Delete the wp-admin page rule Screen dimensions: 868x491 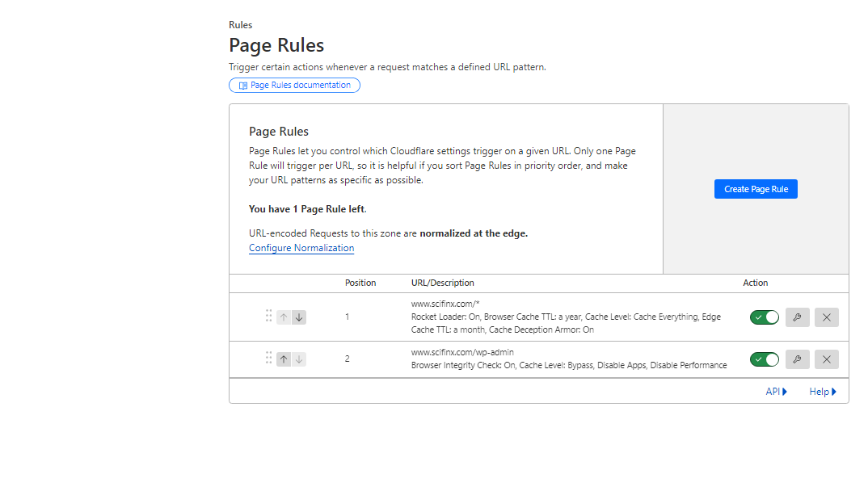[x=826, y=359]
